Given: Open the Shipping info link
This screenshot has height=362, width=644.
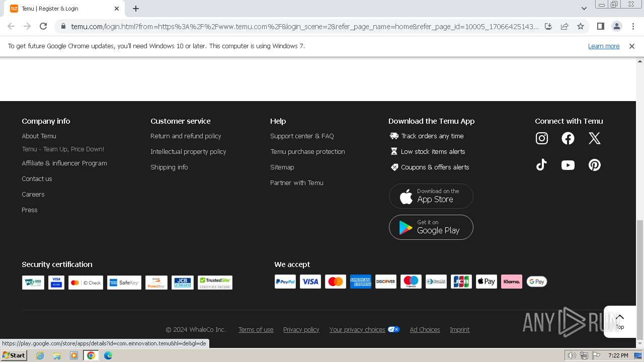Looking at the screenshot, I should point(169,167).
